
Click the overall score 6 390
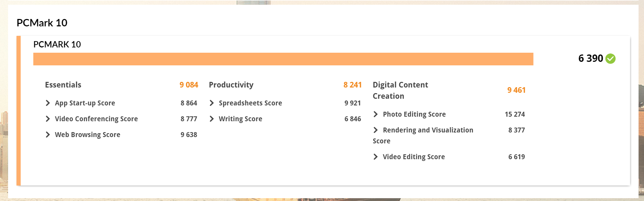[x=590, y=58]
